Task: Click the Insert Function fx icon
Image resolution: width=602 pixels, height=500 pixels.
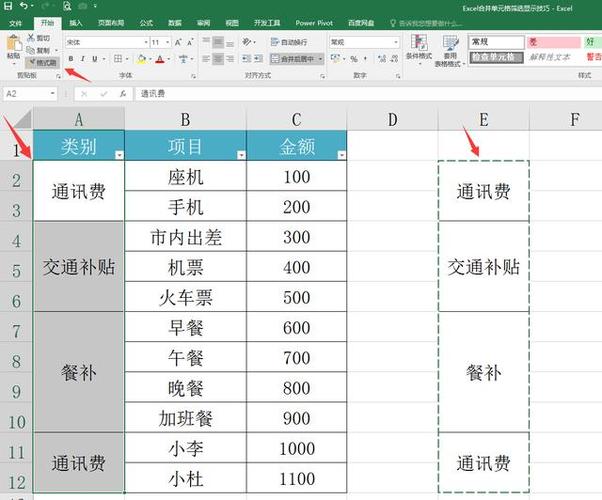Action: [x=123, y=94]
